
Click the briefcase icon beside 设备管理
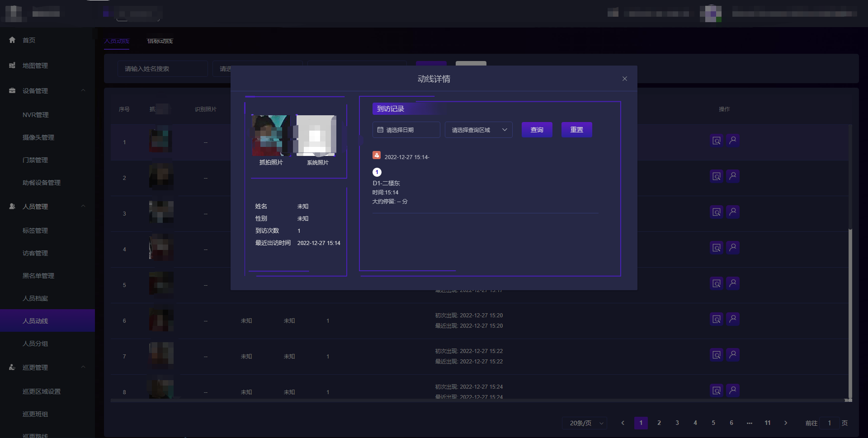[12, 90]
